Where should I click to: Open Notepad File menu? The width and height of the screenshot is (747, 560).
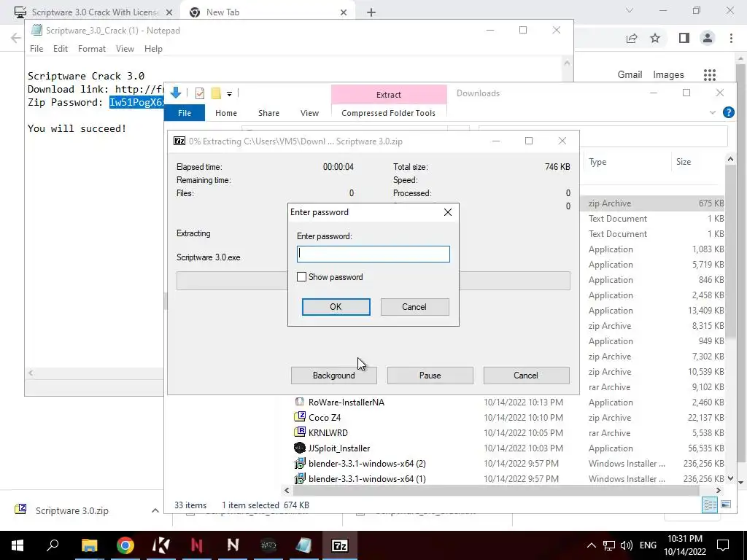(36, 49)
